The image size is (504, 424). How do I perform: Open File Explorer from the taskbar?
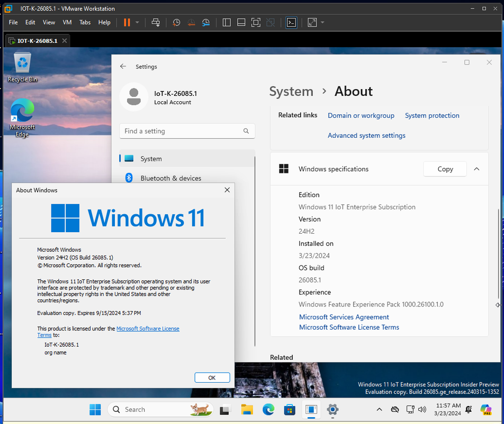point(247,410)
